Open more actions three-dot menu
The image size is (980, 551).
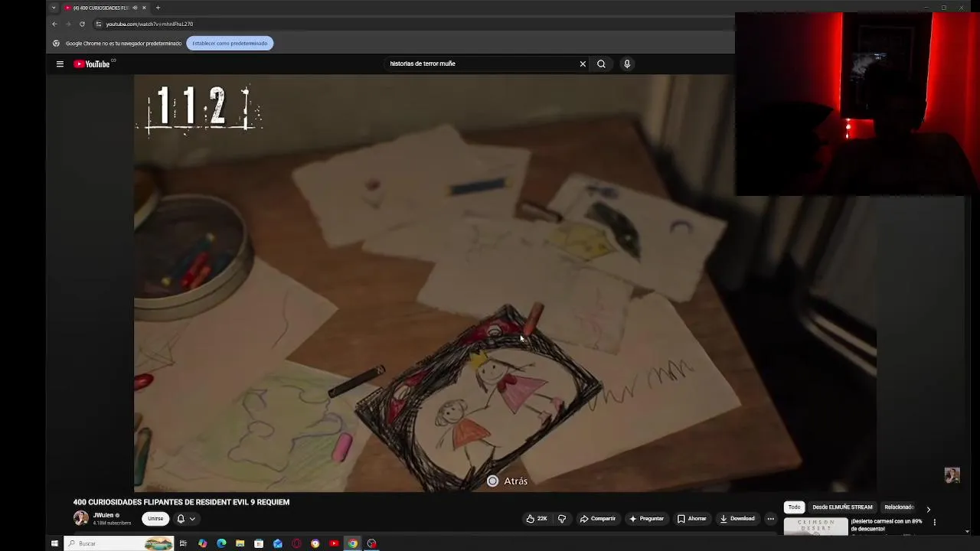tap(771, 519)
